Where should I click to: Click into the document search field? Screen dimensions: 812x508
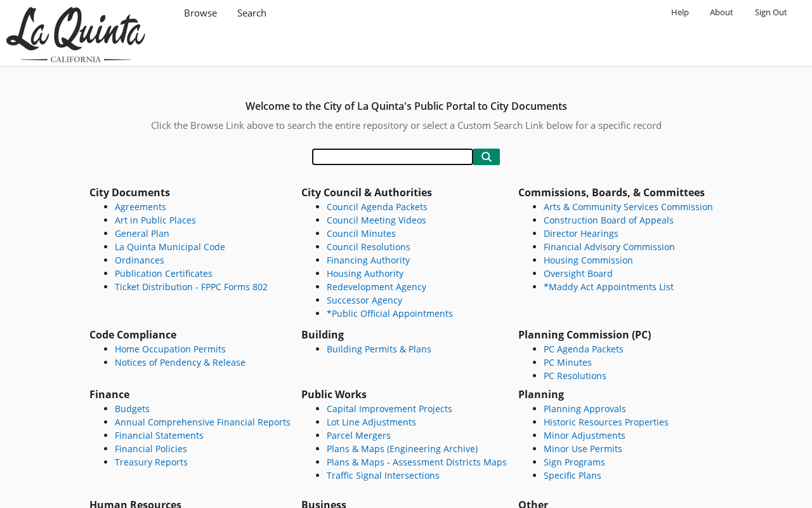[393, 157]
